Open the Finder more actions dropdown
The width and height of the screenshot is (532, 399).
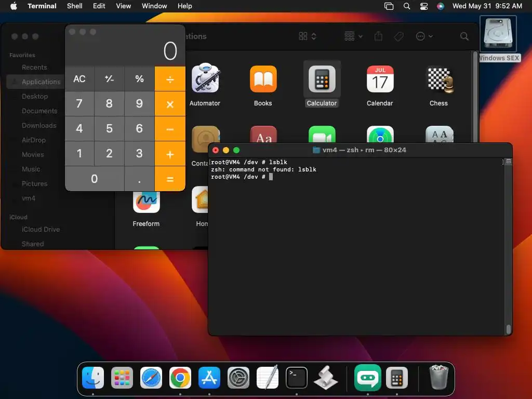pos(424,36)
